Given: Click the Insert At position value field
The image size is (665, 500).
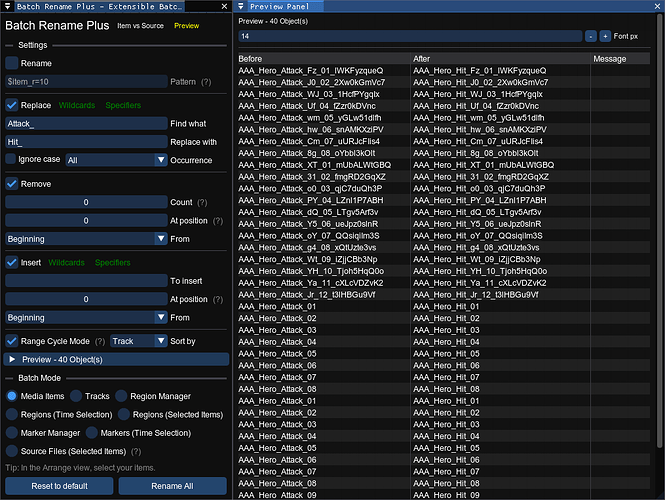Looking at the screenshot, I should coord(86,299).
